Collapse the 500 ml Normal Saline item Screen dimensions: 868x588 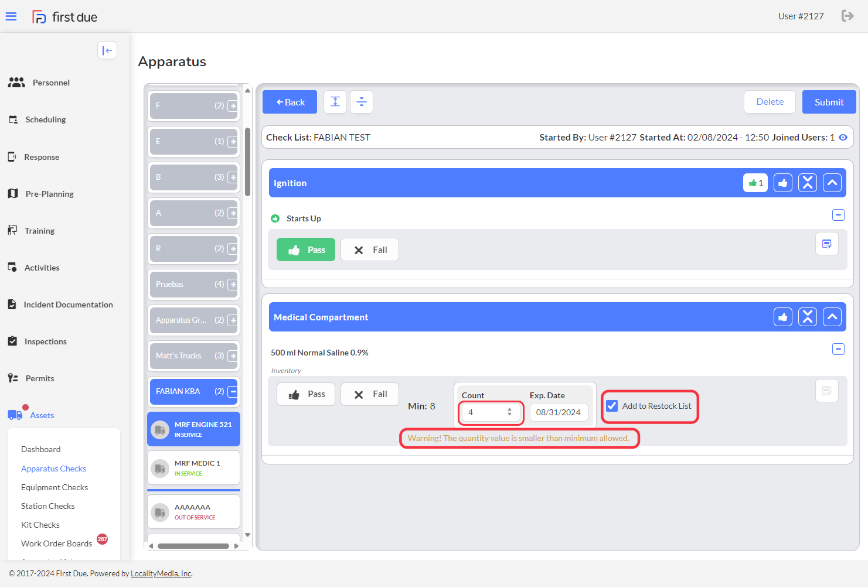(839, 349)
